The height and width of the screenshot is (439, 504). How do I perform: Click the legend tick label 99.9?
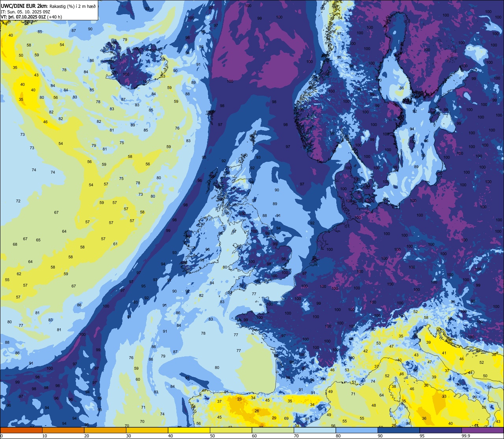[466, 436]
